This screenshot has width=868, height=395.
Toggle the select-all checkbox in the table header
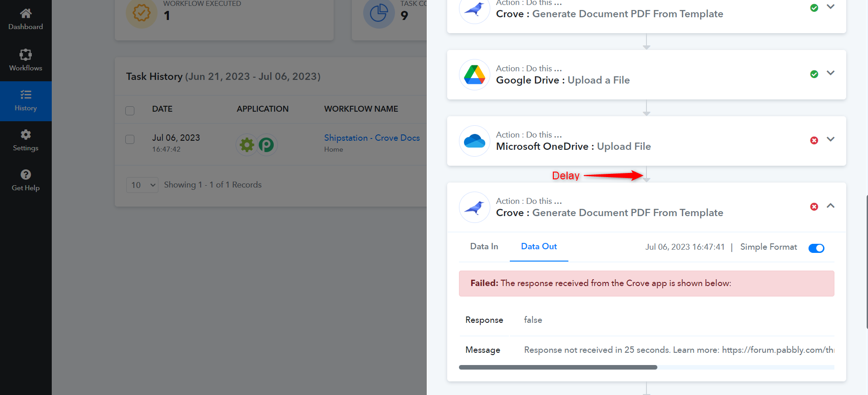(x=130, y=110)
